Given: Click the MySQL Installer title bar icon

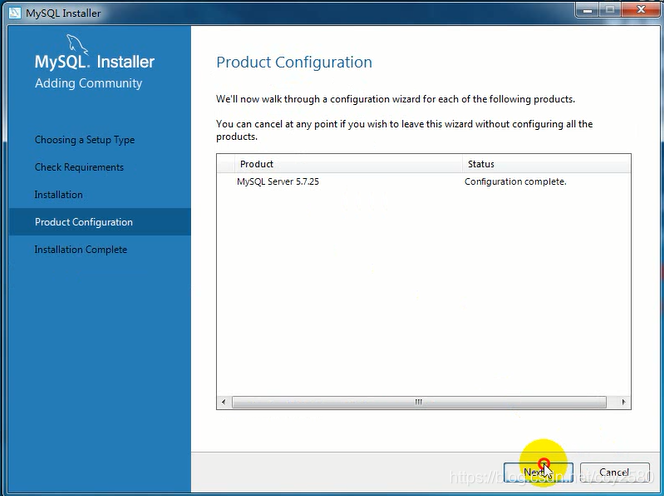Looking at the screenshot, I should [15, 13].
